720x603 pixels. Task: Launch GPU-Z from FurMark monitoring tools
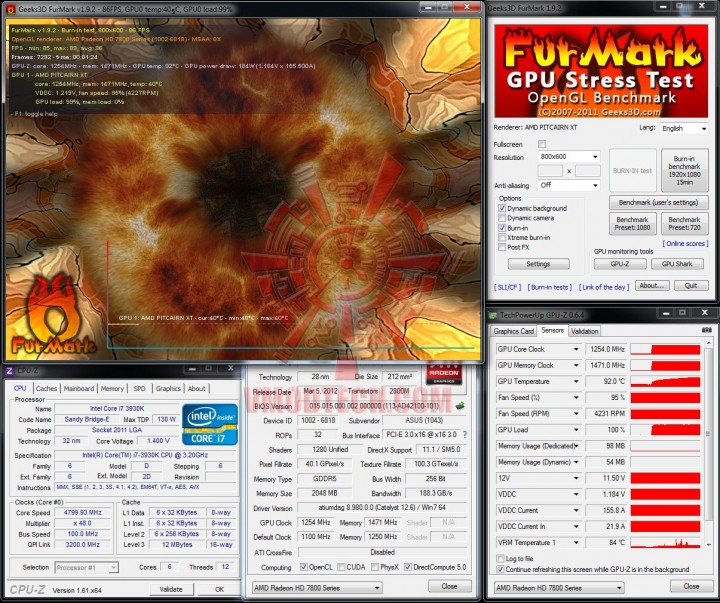pos(620,264)
